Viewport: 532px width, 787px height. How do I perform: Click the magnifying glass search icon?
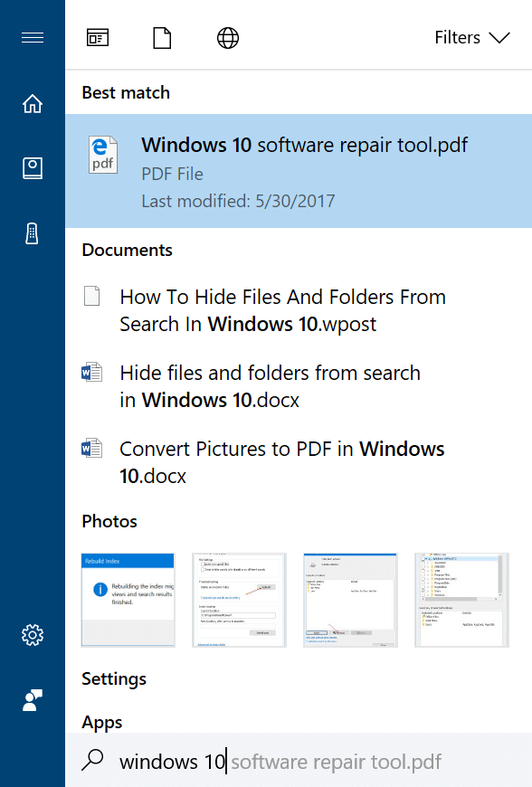pos(92,760)
